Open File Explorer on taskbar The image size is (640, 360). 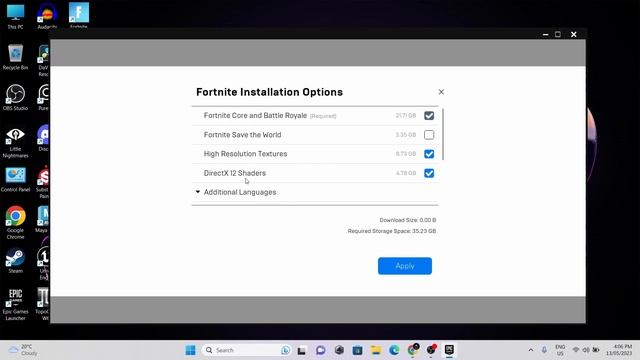pos(376,350)
